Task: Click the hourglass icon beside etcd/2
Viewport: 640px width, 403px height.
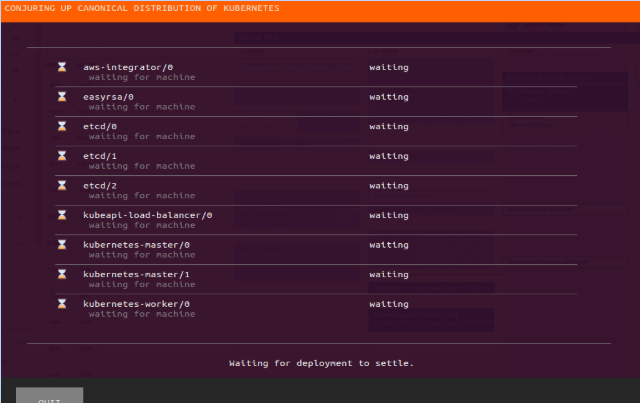Action: pos(62,185)
